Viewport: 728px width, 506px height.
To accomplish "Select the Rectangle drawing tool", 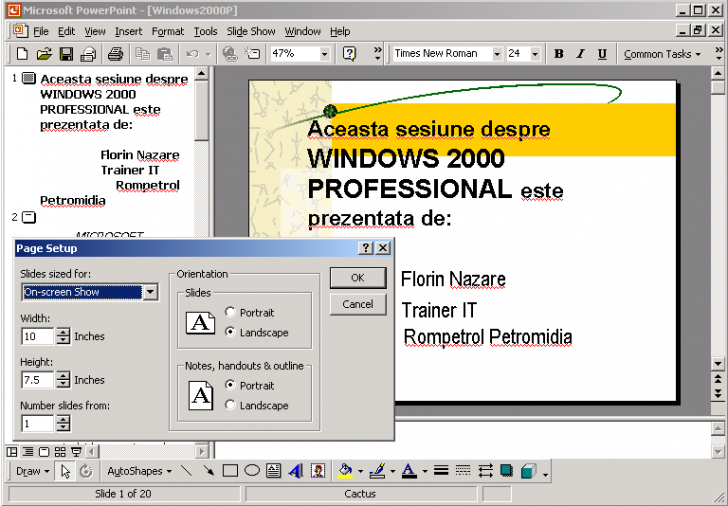I will point(230,471).
